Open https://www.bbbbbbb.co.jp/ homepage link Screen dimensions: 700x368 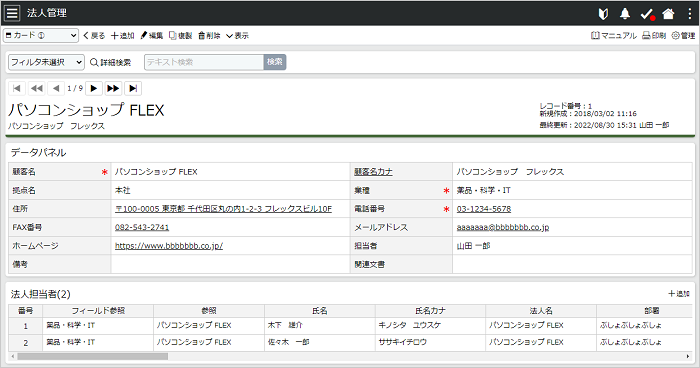point(169,246)
